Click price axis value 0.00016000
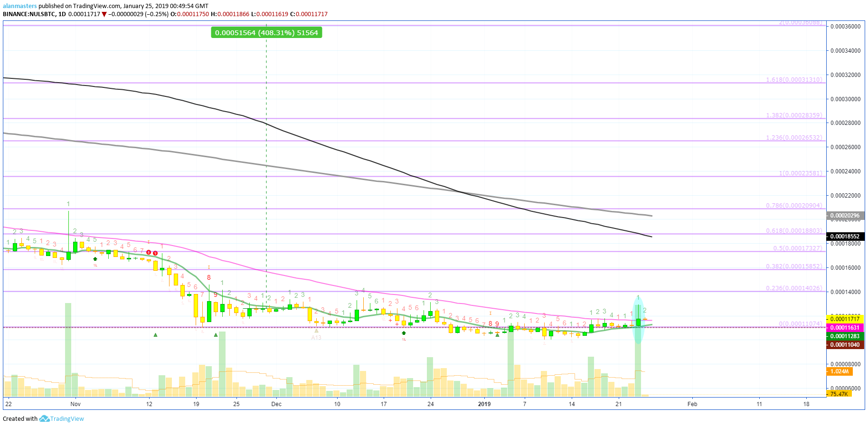The image size is (868, 427). point(845,268)
